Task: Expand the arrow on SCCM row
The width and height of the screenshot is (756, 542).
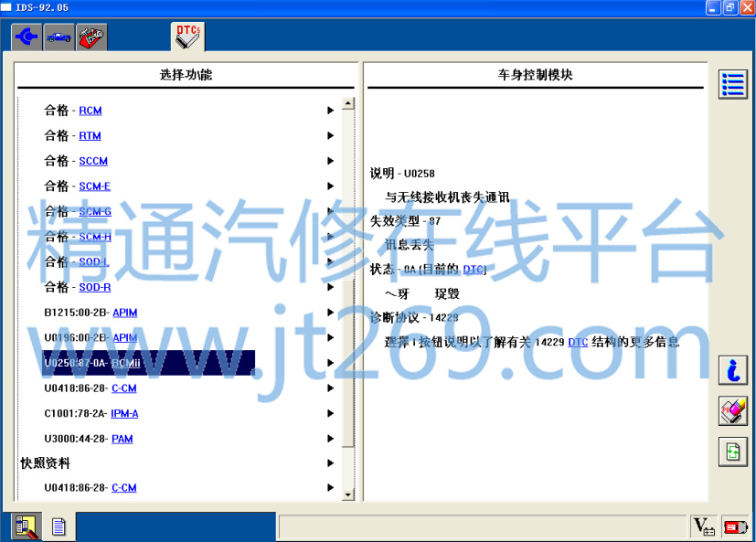Action: click(330, 161)
